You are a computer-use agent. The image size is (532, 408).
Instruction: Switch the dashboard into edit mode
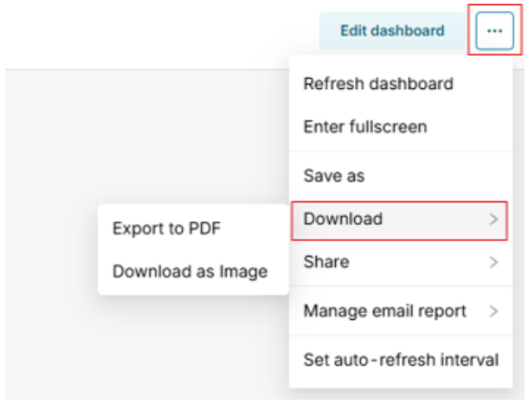pos(392,31)
